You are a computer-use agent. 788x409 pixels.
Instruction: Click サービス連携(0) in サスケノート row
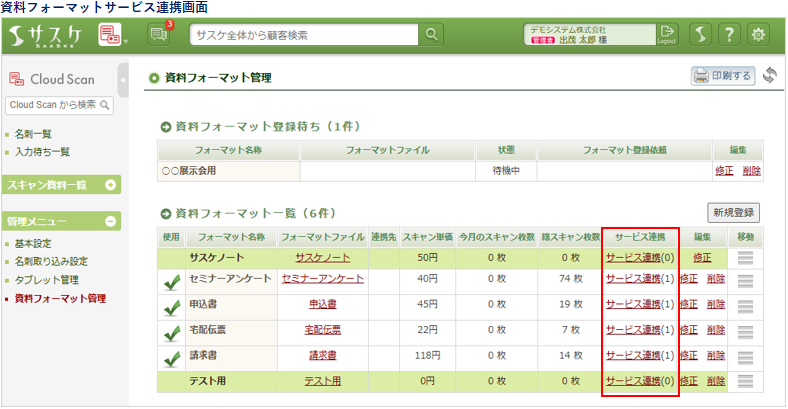(x=640, y=258)
